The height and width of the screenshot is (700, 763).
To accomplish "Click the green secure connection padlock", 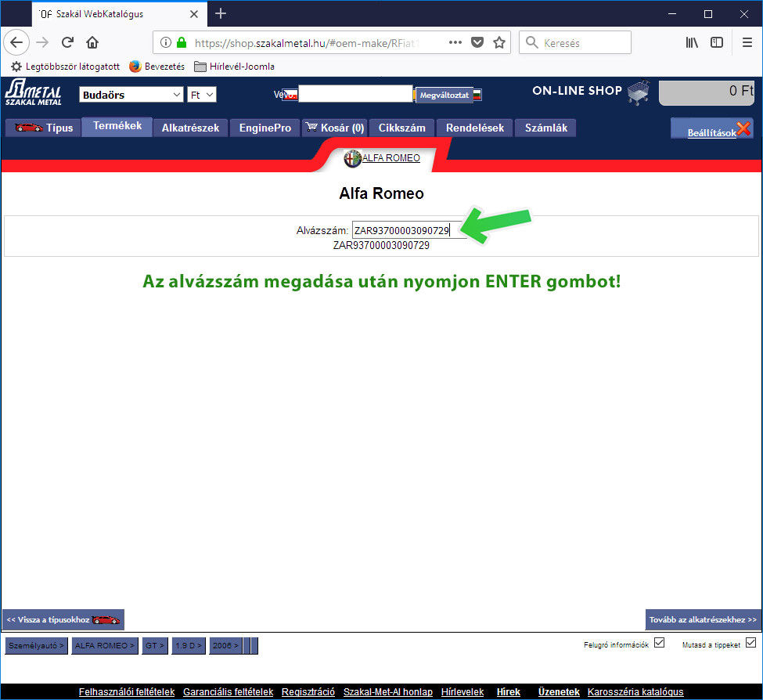I will tap(182, 43).
